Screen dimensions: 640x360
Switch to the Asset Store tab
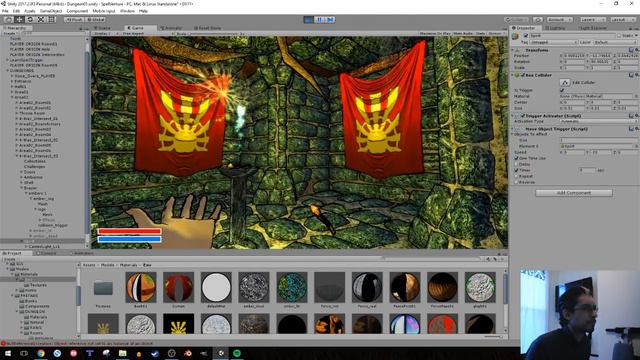point(208,28)
